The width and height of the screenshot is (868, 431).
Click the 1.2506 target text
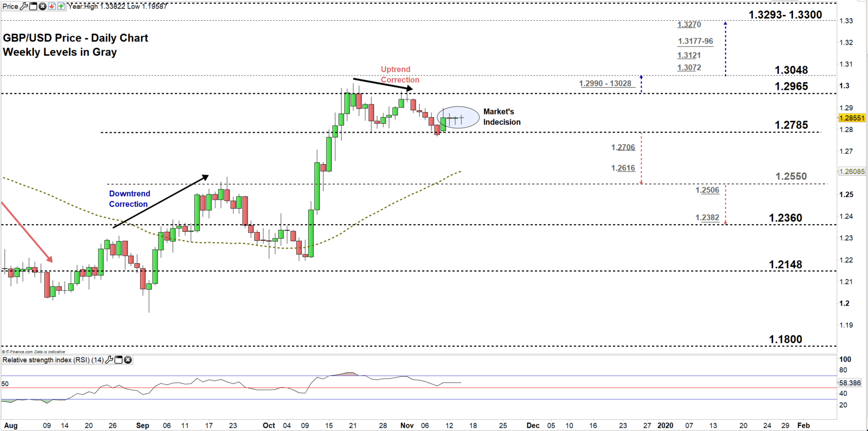coord(707,190)
